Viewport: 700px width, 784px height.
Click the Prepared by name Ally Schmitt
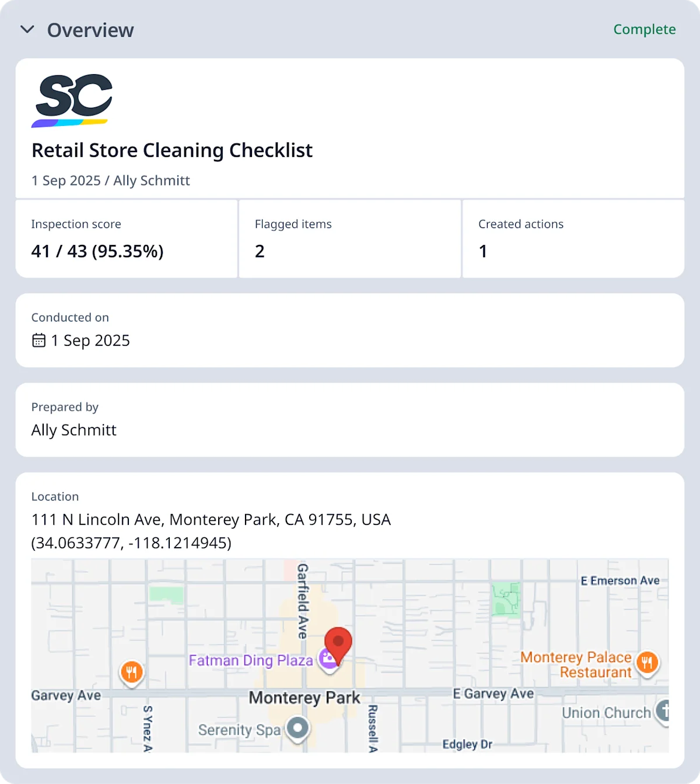tap(73, 430)
